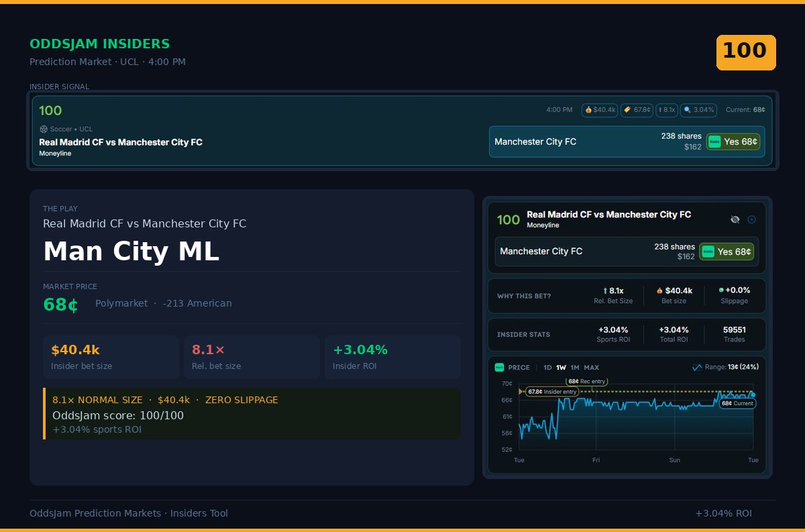Select the 1M chart range

(575, 368)
